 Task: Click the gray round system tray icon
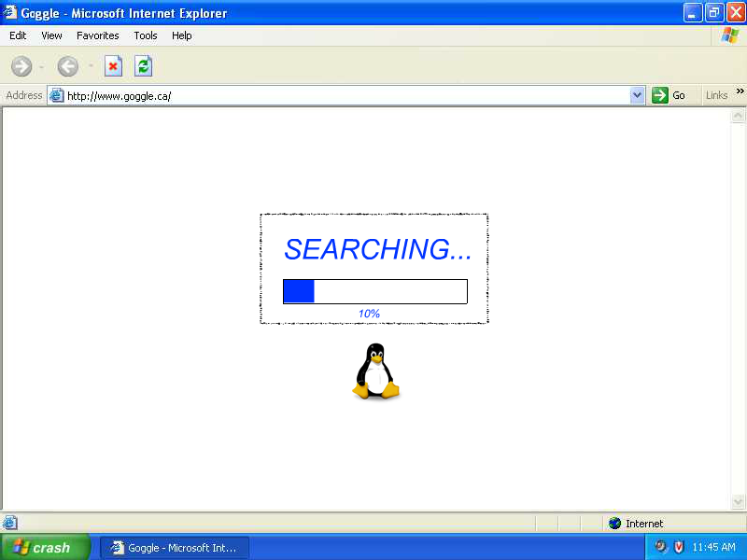click(661, 546)
